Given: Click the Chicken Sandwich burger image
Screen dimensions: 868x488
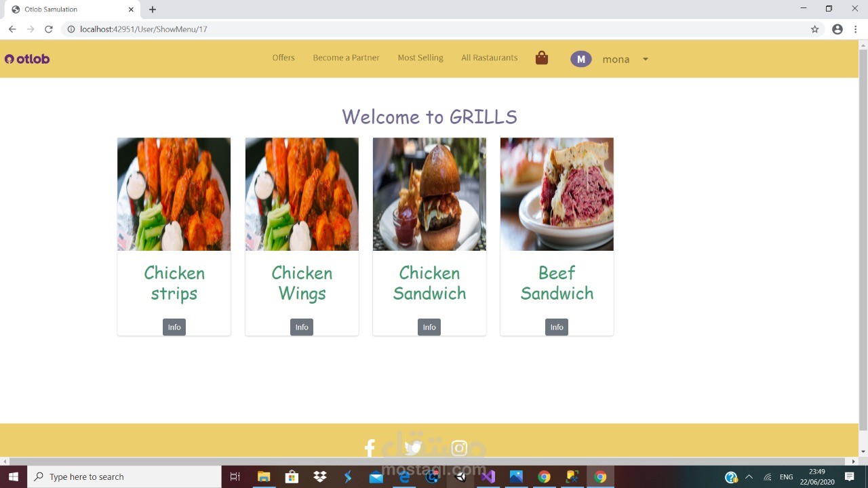Looking at the screenshot, I should click(x=429, y=195).
